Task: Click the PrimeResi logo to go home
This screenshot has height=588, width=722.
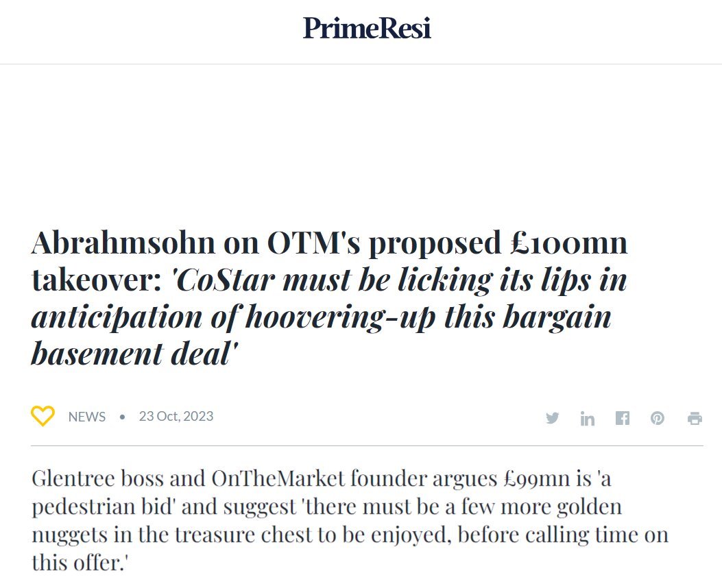Action: [x=367, y=28]
